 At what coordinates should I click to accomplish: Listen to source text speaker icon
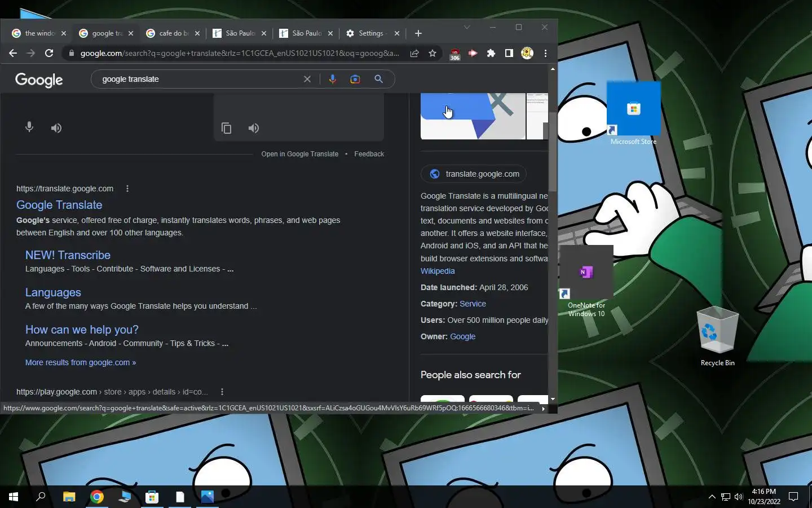56,128
